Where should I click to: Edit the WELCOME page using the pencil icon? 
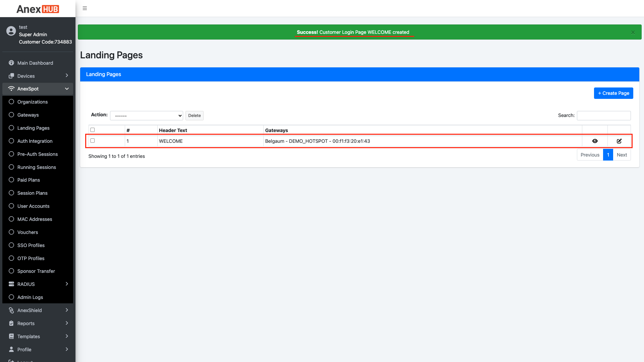[619, 141]
